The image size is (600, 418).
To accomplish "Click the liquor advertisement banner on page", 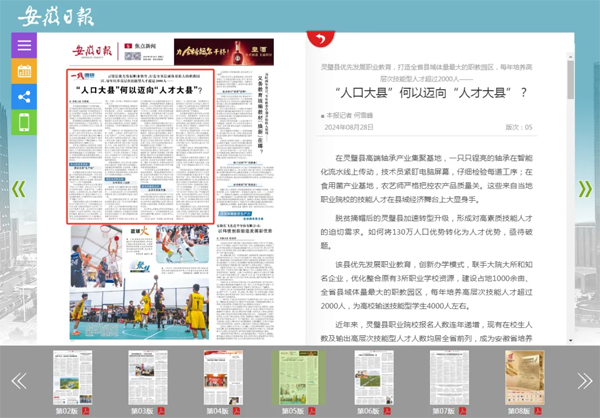I will (209, 51).
